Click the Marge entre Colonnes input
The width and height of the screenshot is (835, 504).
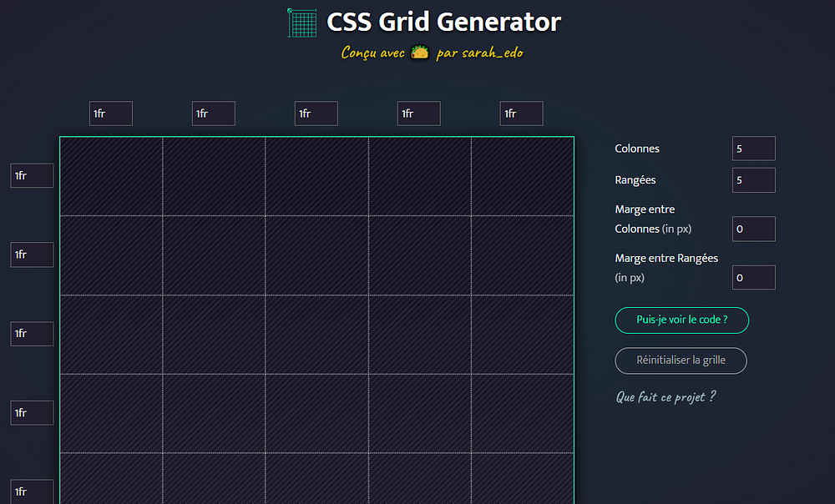point(753,229)
